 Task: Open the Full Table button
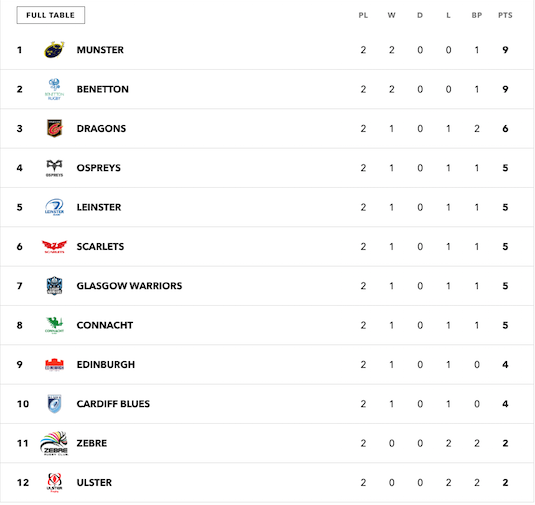[50, 15]
